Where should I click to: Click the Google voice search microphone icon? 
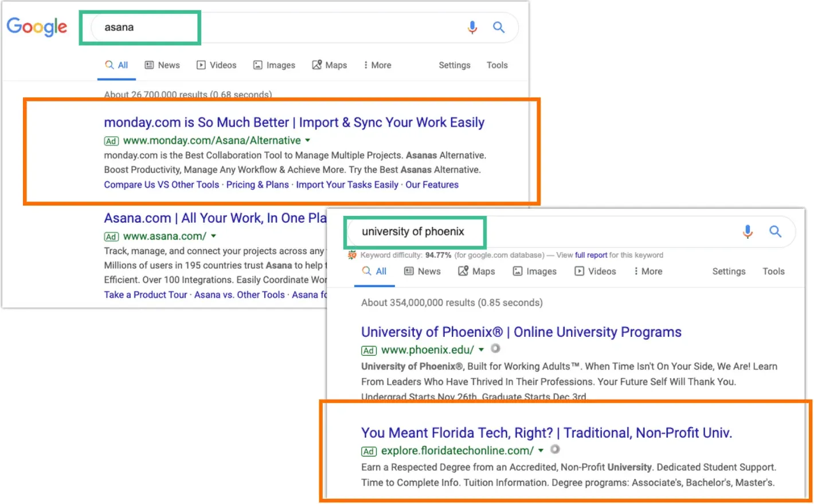click(472, 27)
